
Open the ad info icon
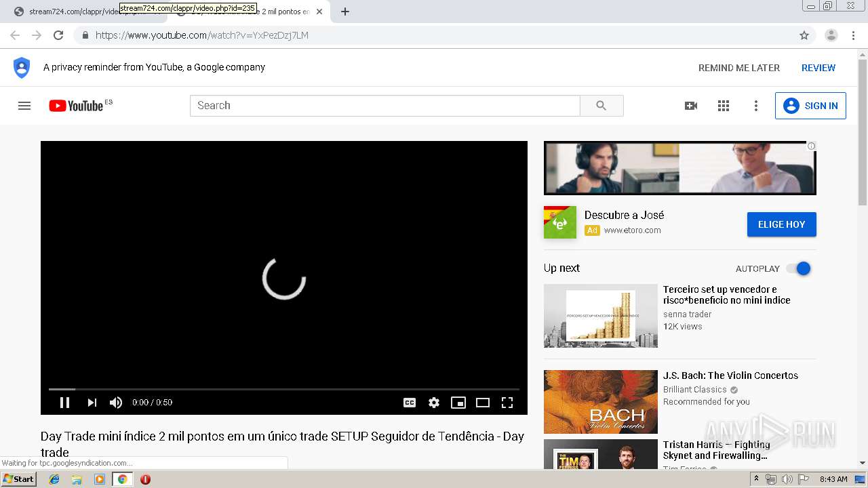(811, 146)
